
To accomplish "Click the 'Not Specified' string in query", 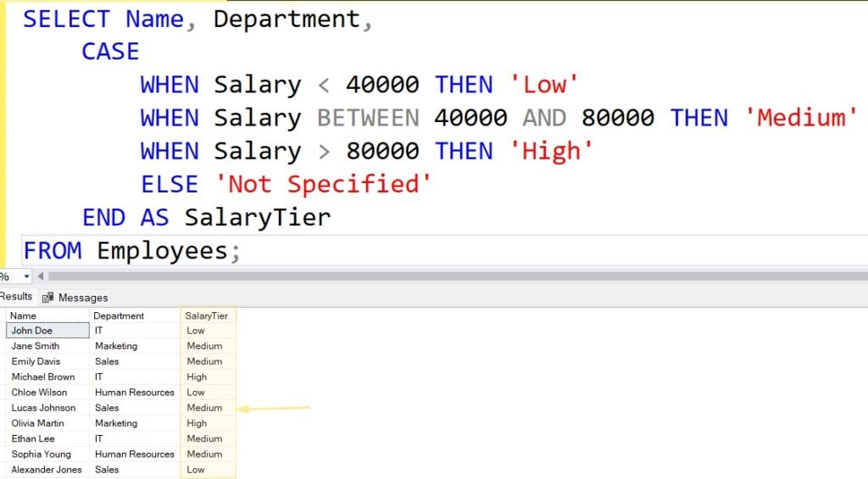I will tap(323, 185).
